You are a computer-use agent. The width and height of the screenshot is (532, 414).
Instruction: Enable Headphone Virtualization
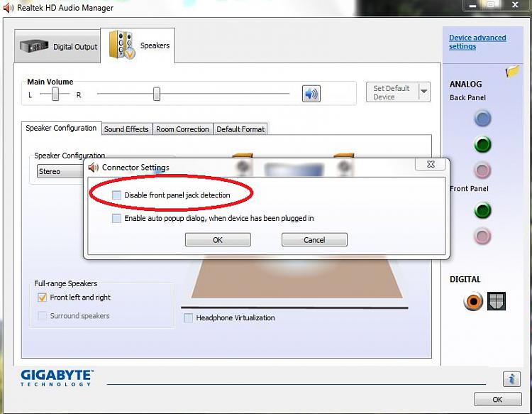[188, 318]
